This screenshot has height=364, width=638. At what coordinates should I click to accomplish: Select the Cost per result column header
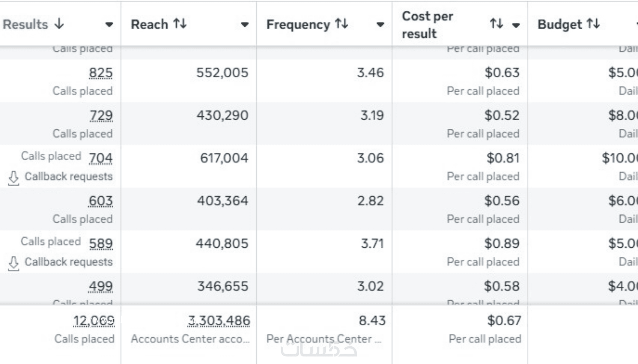click(x=427, y=25)
